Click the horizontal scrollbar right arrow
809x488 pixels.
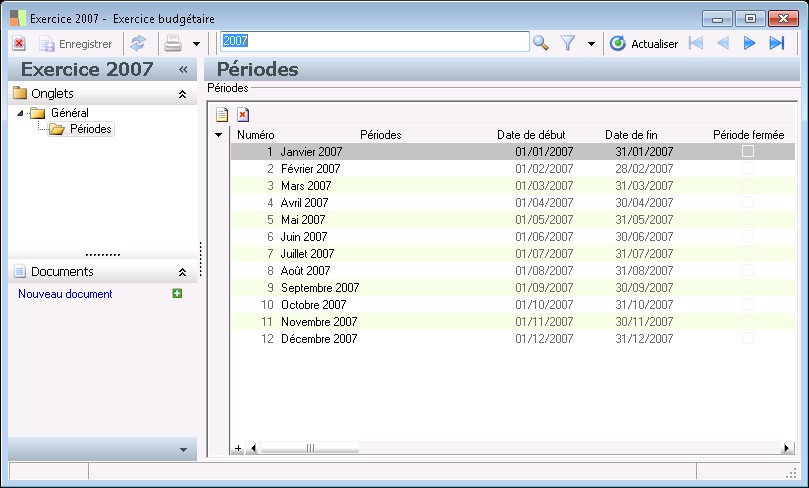click(x=786, y=448)
